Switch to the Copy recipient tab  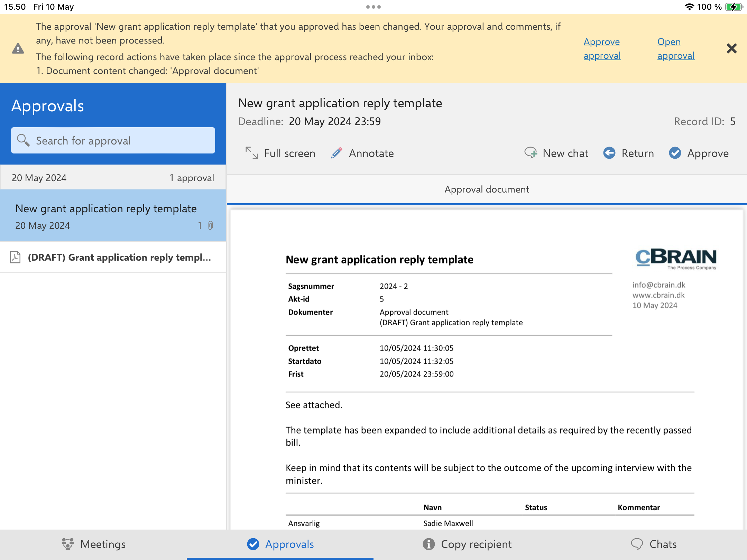pyautogui.click(x=467, y=544)
